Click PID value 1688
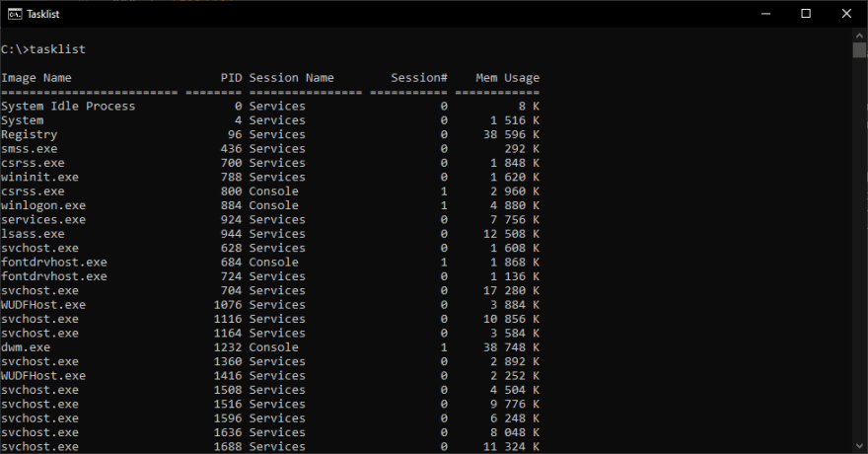The width and height of the screenshot is (868, 454). pyautogui.click(x=228, y=446)
